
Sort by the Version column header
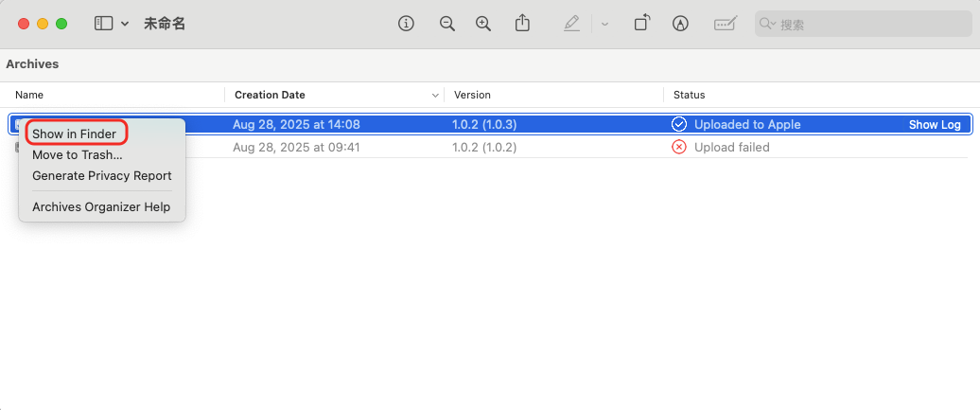coord(473,95)
